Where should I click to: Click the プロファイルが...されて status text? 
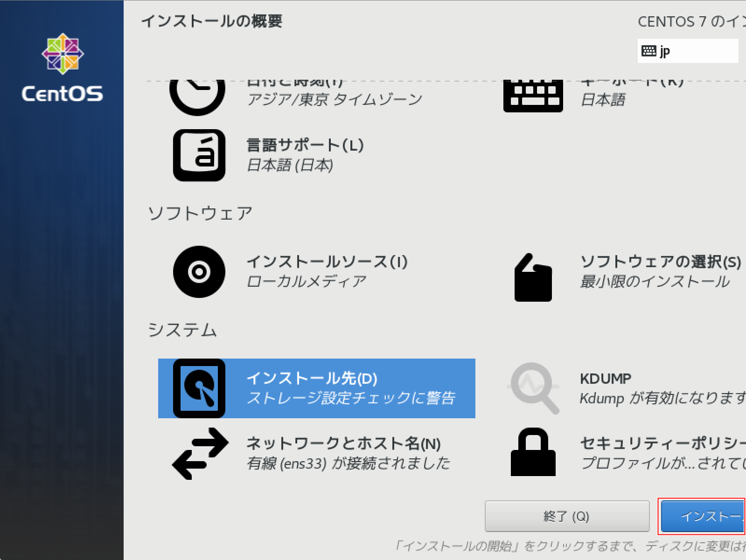(663, 463)
